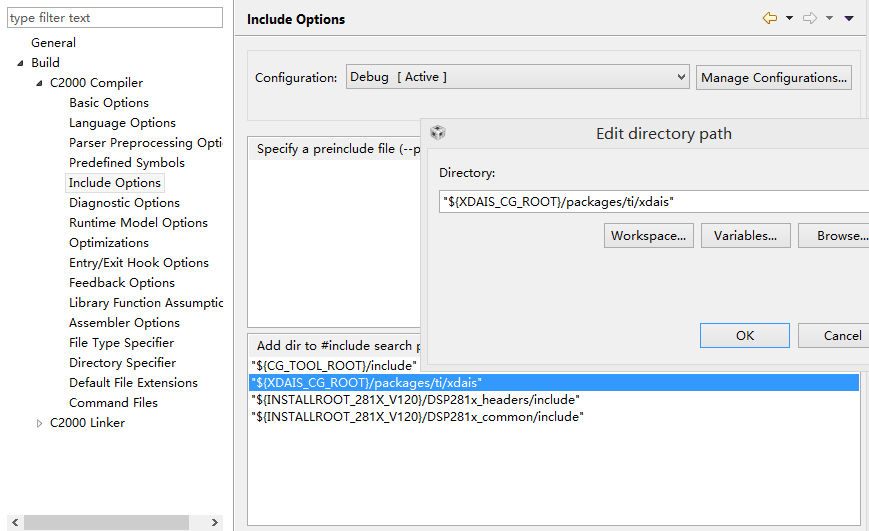This screenshot has width=869, height=531.
Task: Click the Variables... button
Action: coord(745,236)
